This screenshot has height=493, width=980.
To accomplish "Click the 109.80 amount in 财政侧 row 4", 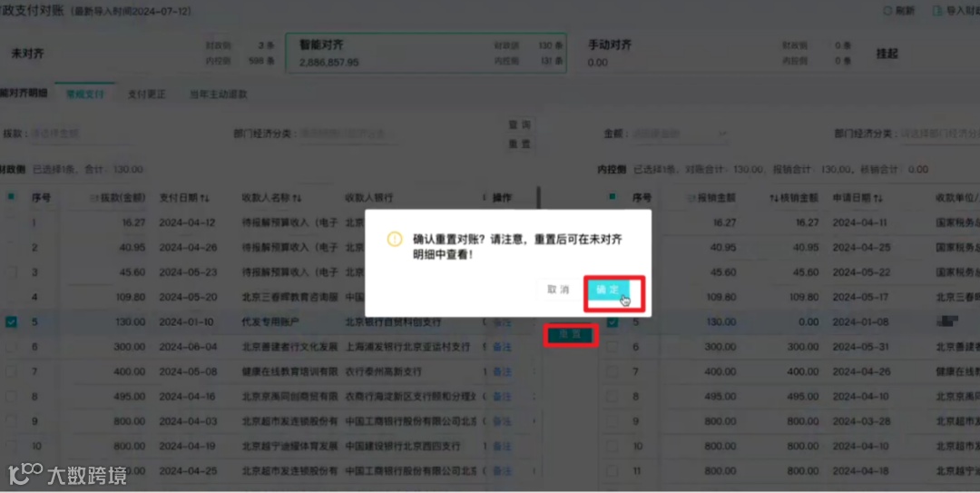I will [130, 297].
